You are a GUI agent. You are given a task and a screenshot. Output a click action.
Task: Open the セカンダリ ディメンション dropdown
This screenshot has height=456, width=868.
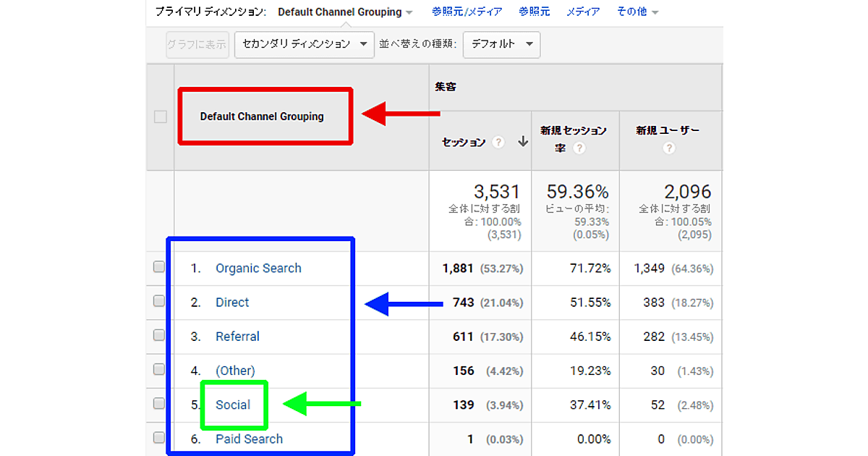click(305, 44)
